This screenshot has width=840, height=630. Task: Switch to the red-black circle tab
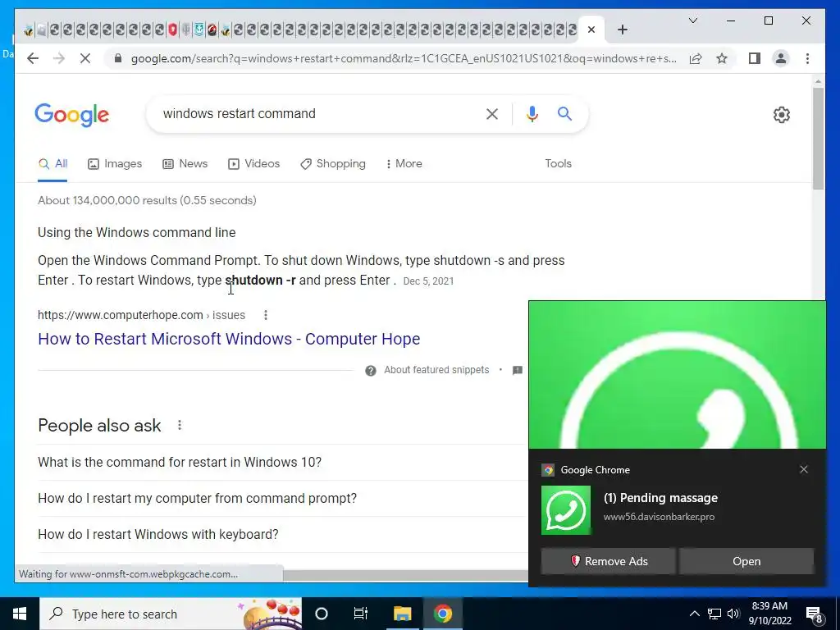click(212, 30)
